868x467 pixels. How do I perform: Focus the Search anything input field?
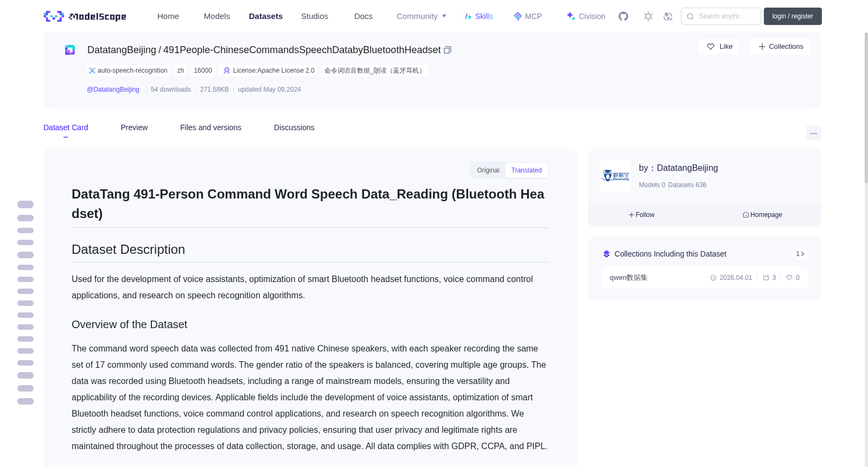pos(721,16)
